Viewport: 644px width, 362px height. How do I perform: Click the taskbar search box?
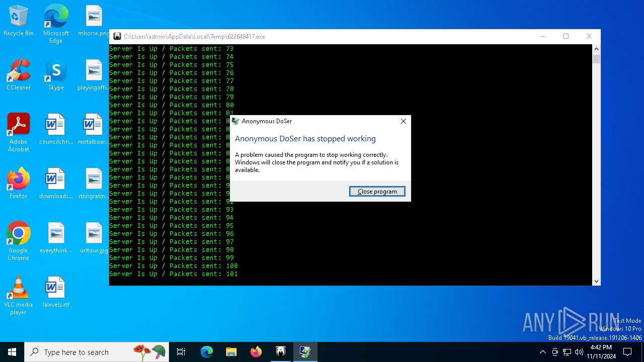coord(97,352)
